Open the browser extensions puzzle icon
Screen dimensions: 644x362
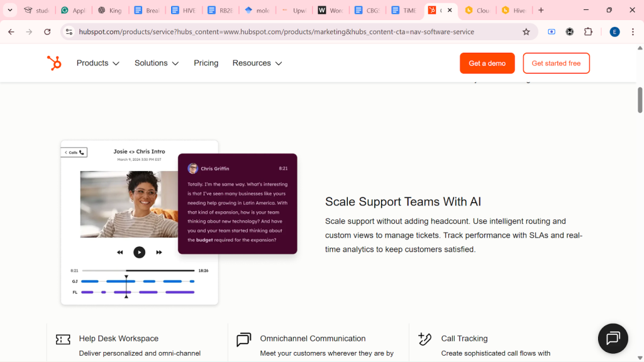588,32
